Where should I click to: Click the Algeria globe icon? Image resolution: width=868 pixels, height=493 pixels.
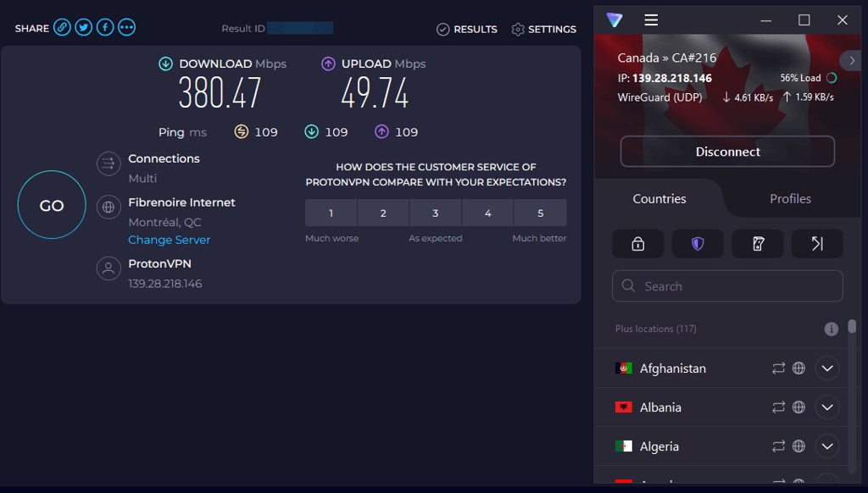798,446
